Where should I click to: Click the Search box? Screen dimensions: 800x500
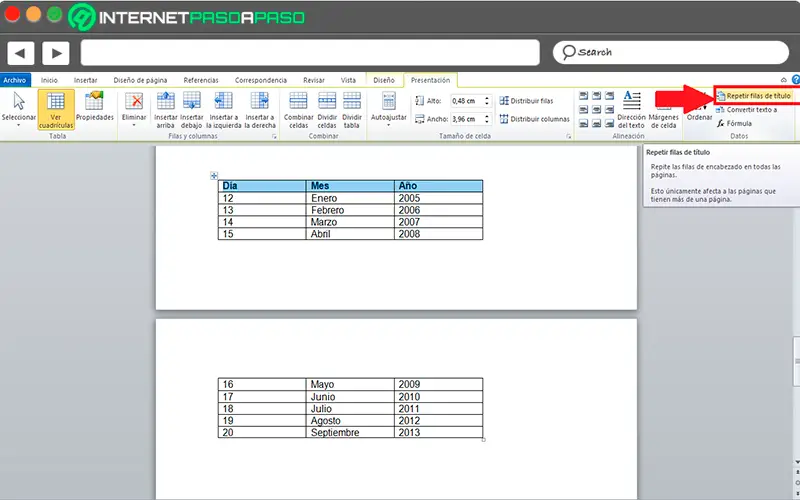(x=670, y=52)
